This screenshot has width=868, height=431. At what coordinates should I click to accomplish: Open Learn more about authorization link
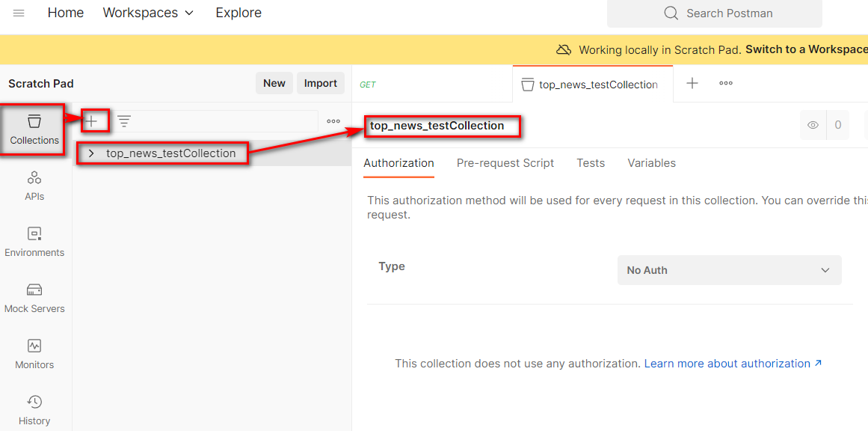click(733, 364)
